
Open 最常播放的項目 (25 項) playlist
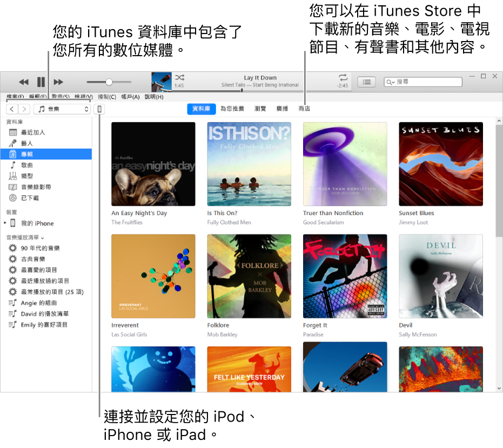(46, 292)
